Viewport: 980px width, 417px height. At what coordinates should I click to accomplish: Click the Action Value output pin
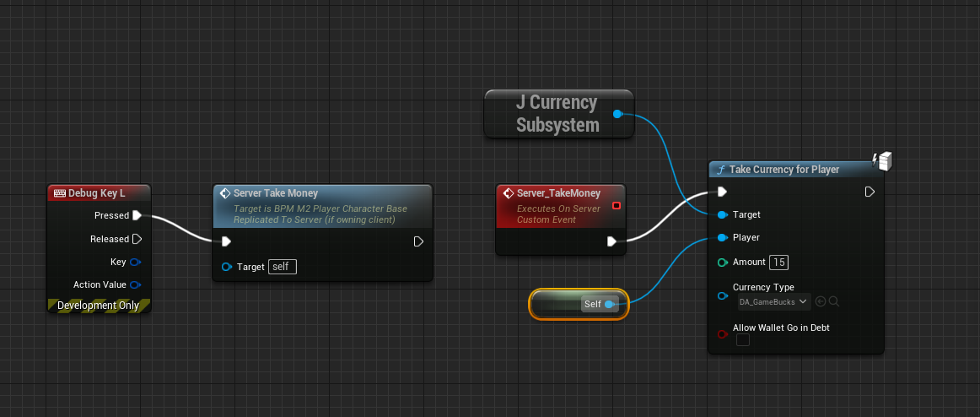[x=135, y=284]
